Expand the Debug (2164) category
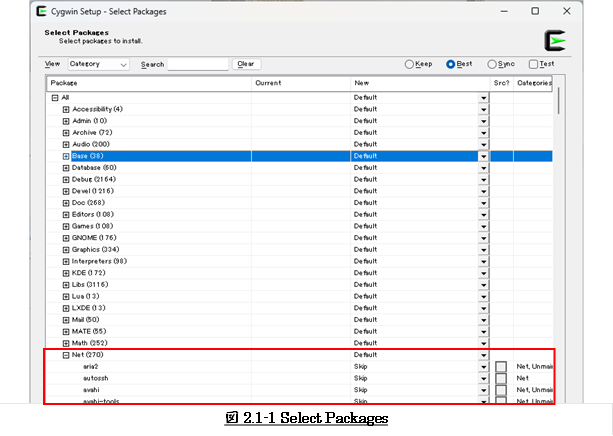 pos(66,179)
